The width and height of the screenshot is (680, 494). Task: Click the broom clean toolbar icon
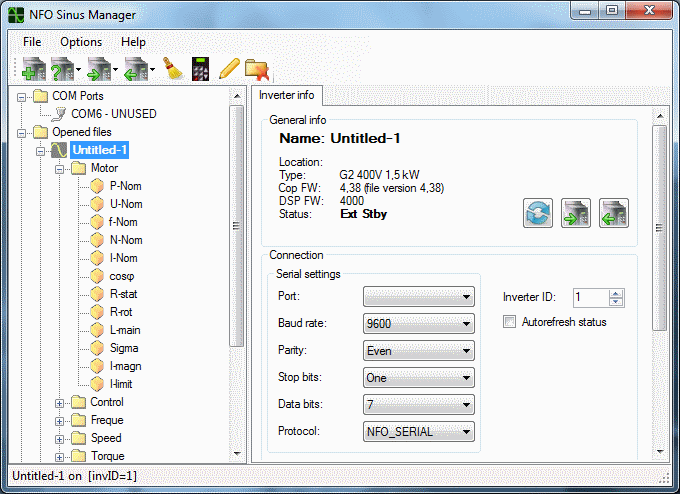tap(173, 69)
